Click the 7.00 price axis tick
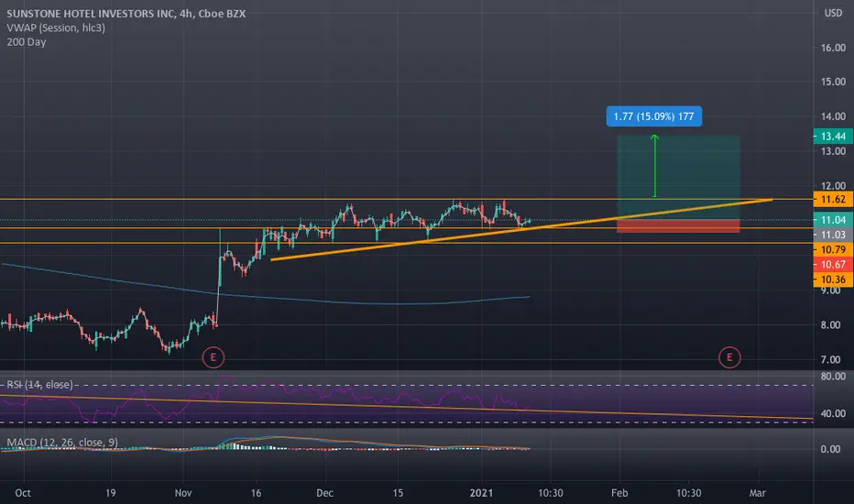Viewport: 854px width, 504px height. 830,359
